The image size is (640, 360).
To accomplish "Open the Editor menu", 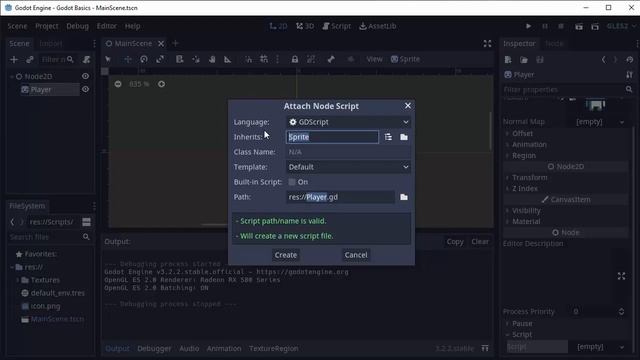I will click(x=107, y=26).
